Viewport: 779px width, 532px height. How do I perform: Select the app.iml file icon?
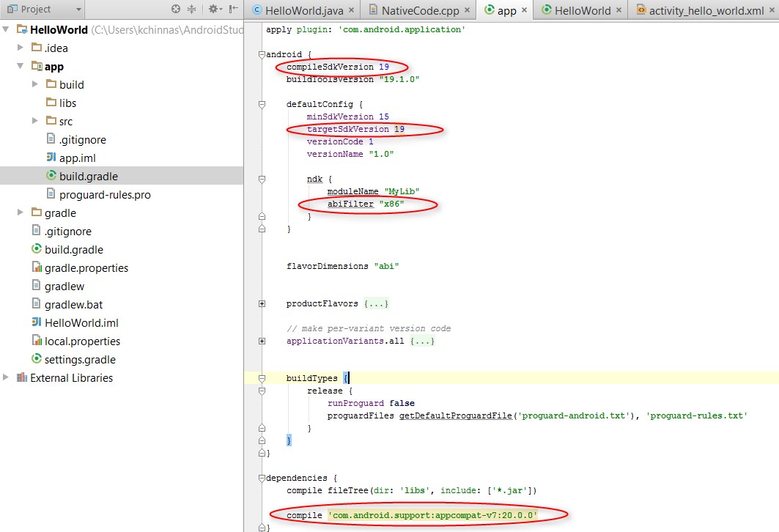[x=51, y=158]
